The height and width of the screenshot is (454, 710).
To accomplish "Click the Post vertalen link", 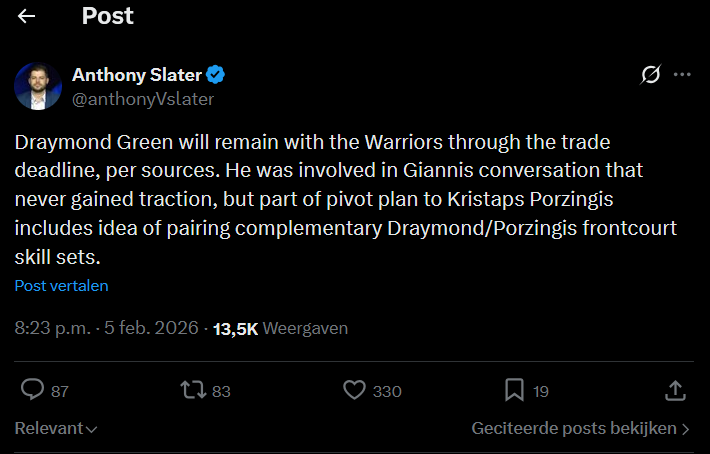I will pyautogui.click(x=61, y=285).
